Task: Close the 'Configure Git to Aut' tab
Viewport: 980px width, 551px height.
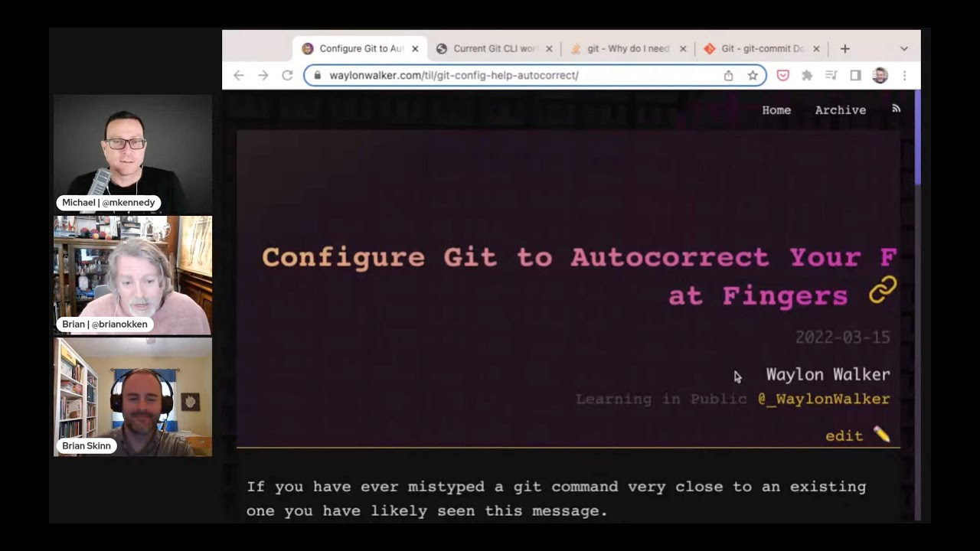Action: [x=415, y=48]
